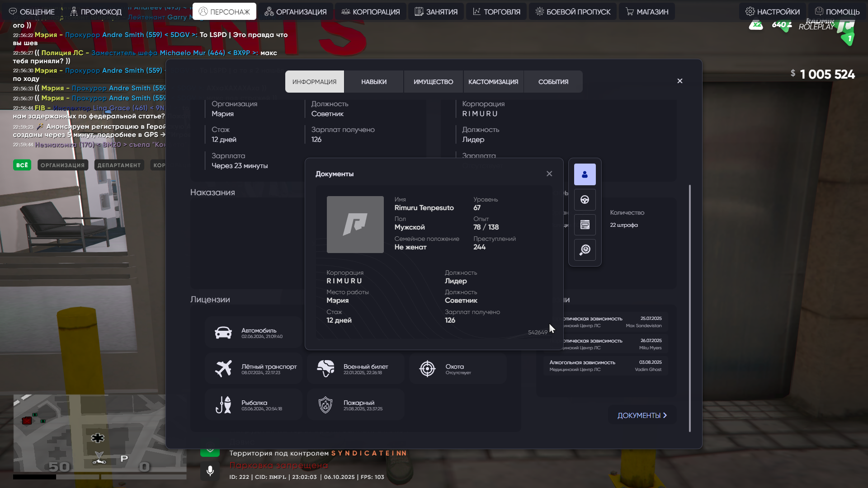The width and height of the screenshot is (868, 488).
Task: Open the НАСТРОЙКИ button
Action: [773, 12]
